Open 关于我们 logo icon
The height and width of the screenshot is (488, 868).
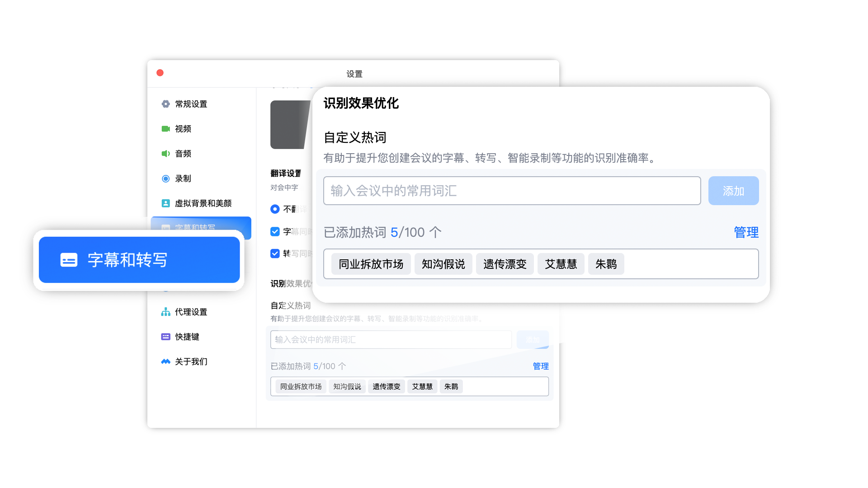pyautogui.click(x=165, y=361)
